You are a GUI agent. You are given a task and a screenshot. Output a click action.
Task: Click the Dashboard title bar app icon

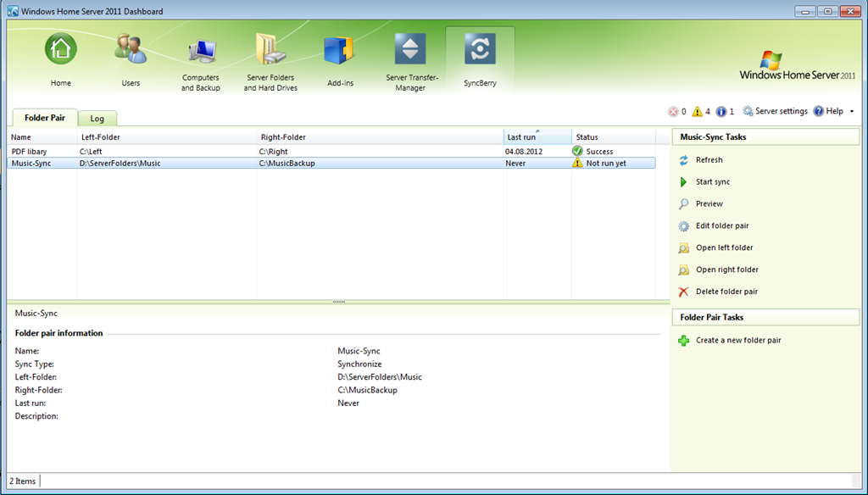pos(13,11)
